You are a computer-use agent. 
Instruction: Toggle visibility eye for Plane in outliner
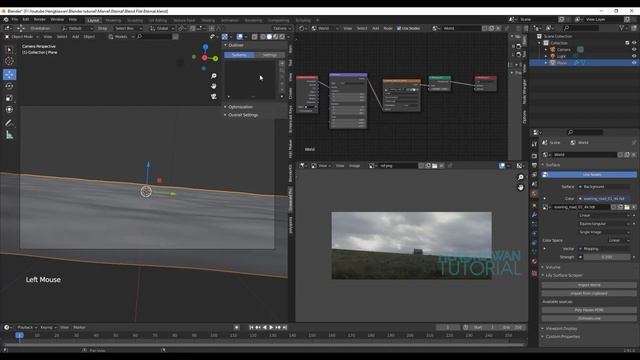[634, 62]
